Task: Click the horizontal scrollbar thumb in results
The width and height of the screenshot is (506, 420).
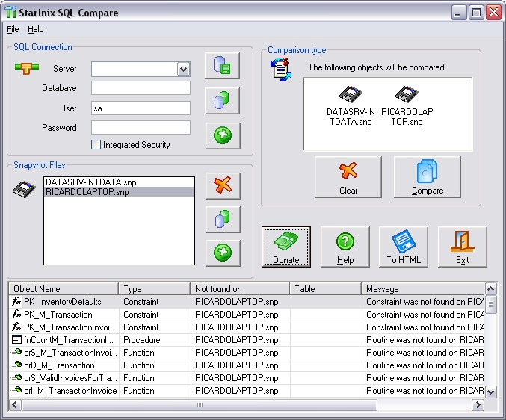Action: point(200,404)
